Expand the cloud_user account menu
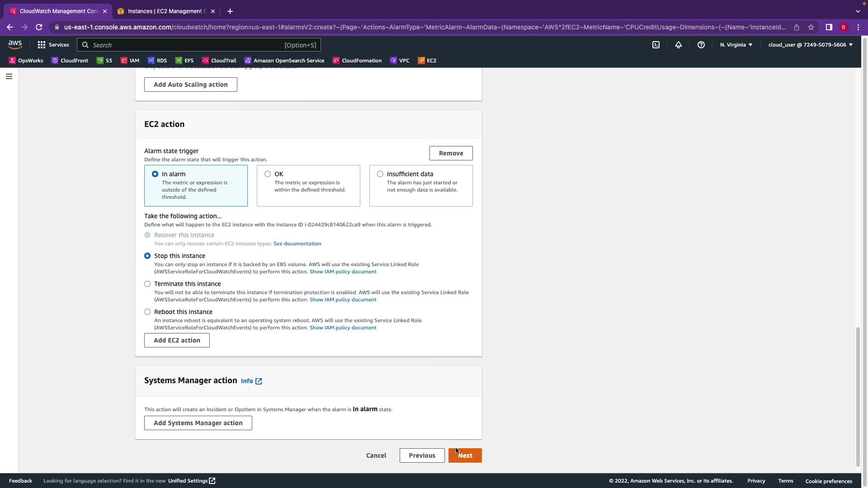 pyautogui.click(x=810, y=45)
